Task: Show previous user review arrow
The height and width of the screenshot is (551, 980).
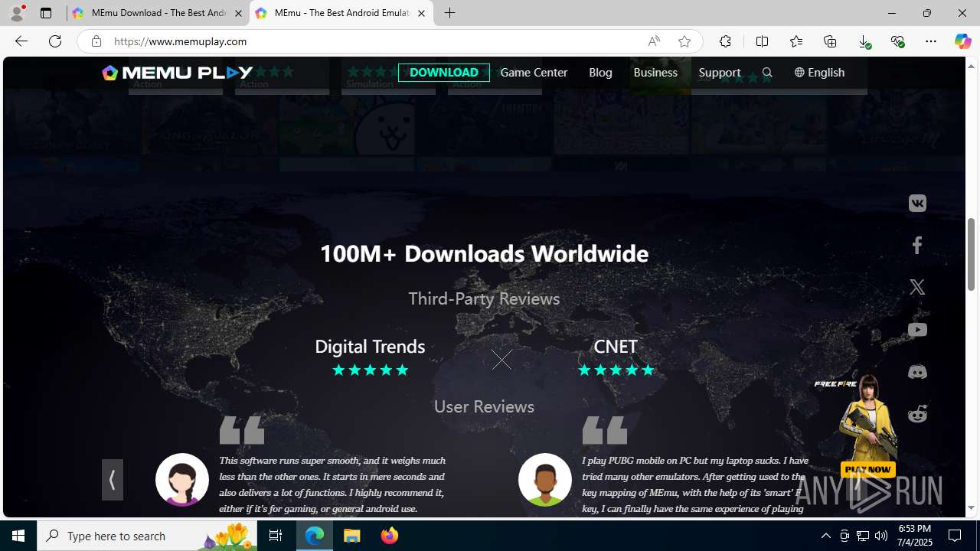Action: pyautogui.click(x=113, y=480)
